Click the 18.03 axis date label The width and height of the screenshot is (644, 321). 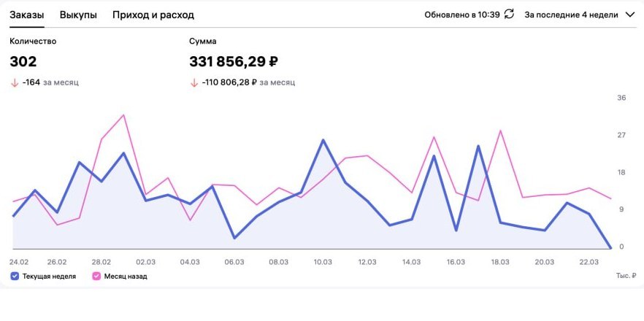point(500,262)
